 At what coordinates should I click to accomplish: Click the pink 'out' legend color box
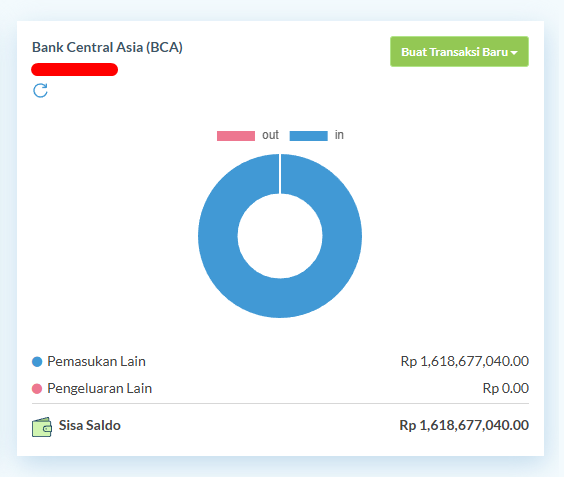click(x=236, y=136)
